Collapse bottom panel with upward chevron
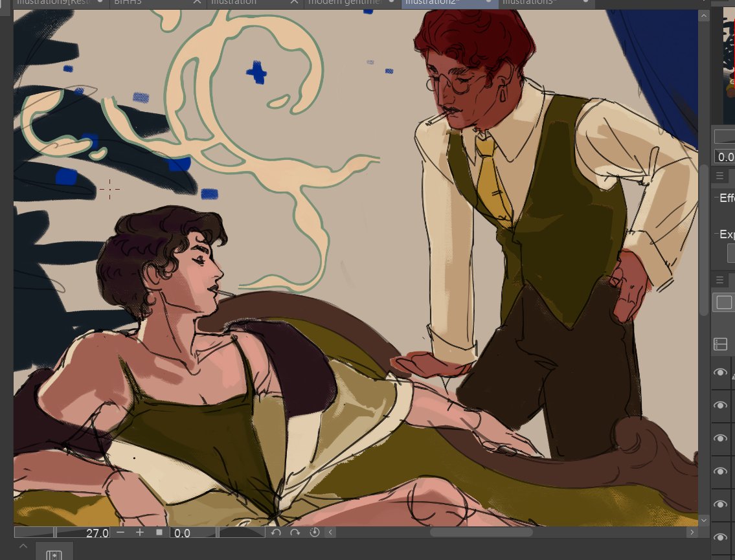Screen dimensions: 735x560 (x=23, y=546)
